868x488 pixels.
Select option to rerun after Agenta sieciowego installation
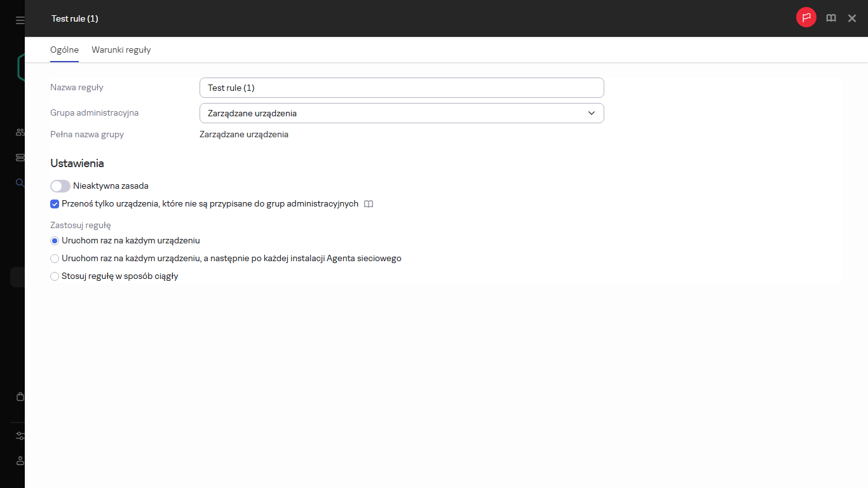pos(55,259)
